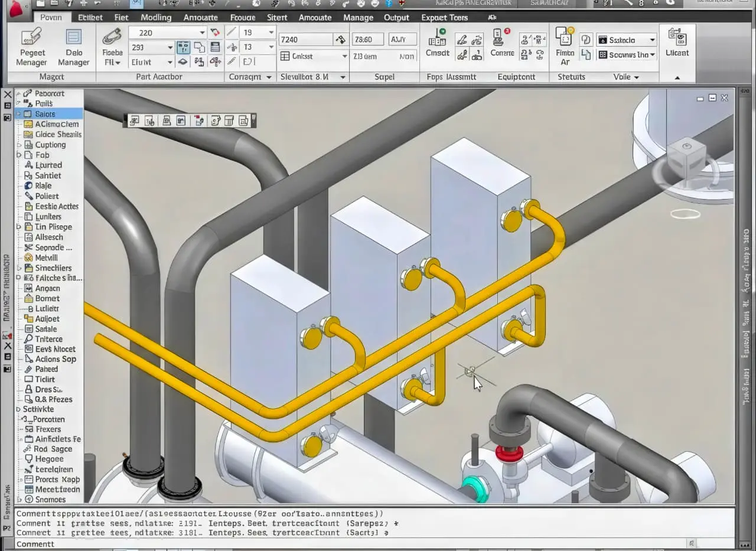Switch to the Modling ribbon tab

tap(156, 17)
